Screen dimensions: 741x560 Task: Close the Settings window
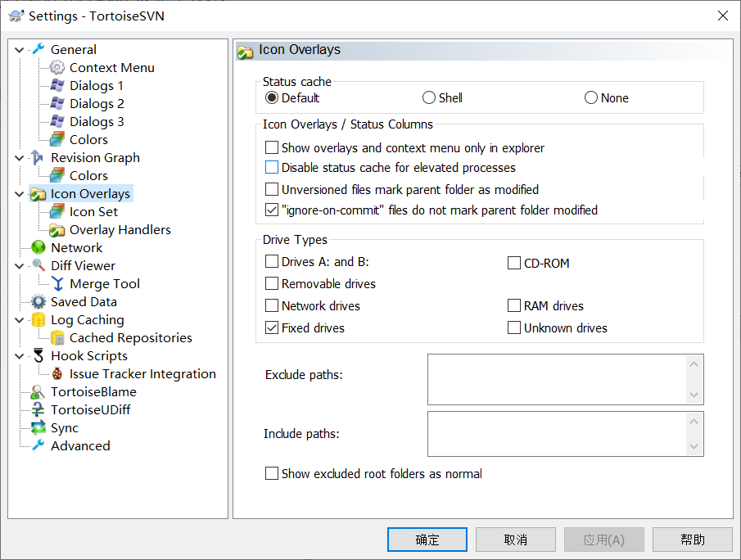pos(722,16)
